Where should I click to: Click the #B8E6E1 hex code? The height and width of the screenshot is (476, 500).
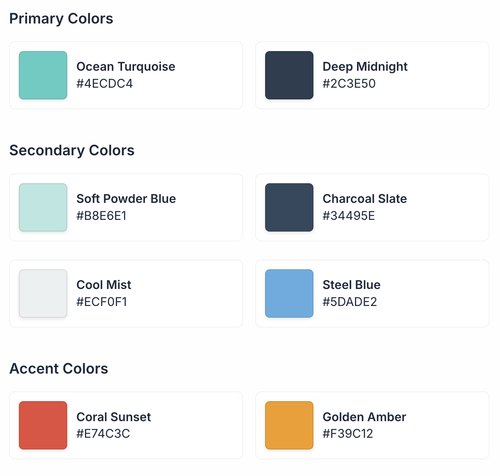click(102, 216)
